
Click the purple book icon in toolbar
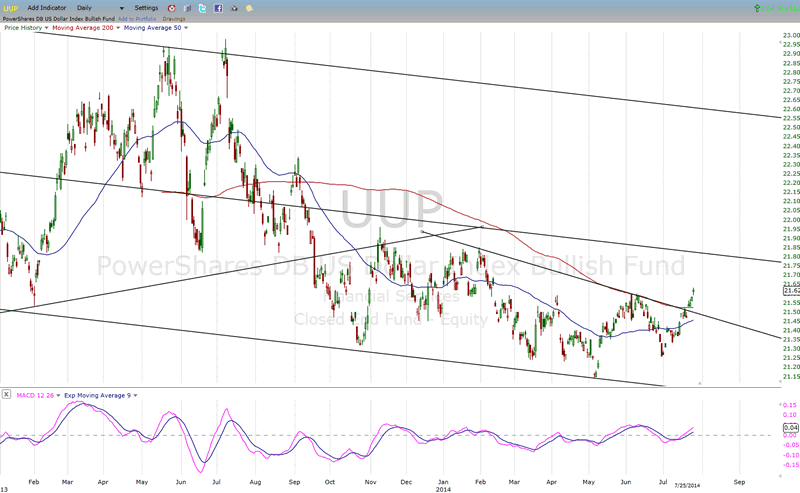point(187,8)
